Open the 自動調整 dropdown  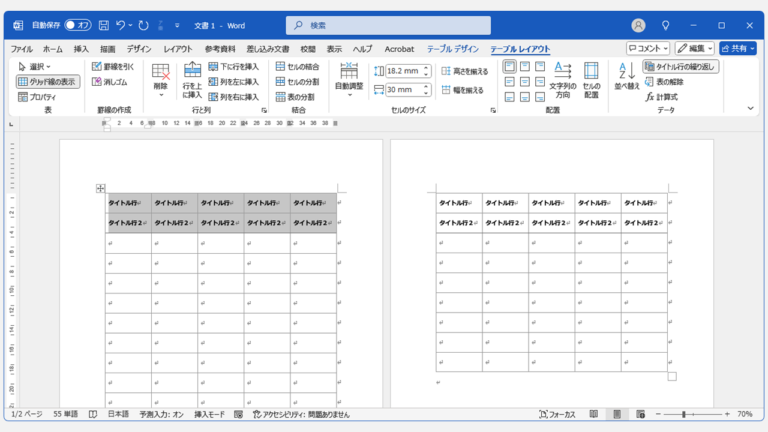click(349, 81)
